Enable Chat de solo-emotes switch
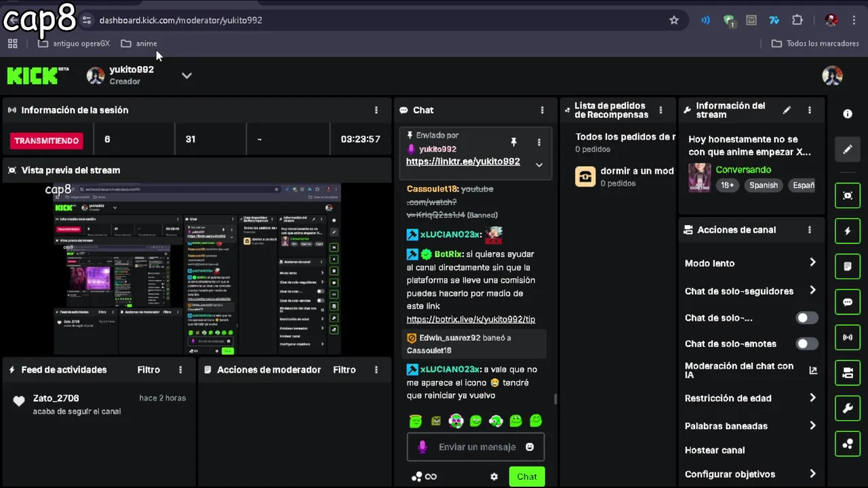This screenshot has height=488, width=868. tap(806, 344)
